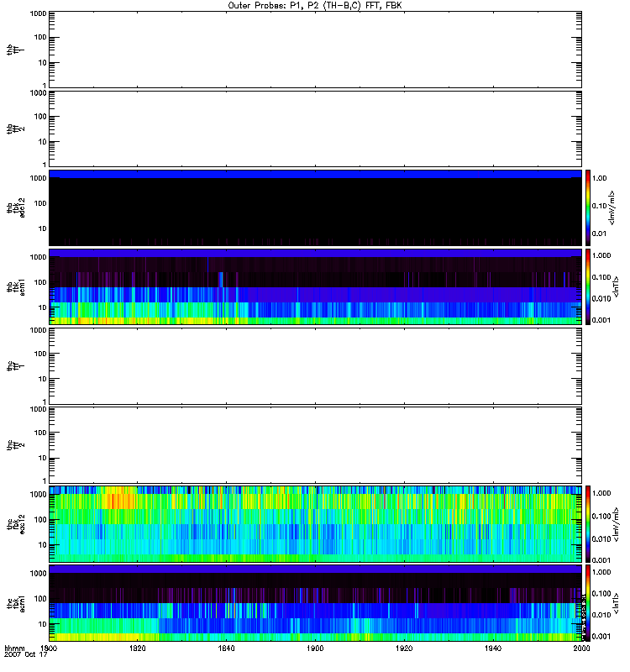Click the 1920 time tick label
The height and width of the screenshot is (672, 630).
pyautogui.click(x=404, y=649)
